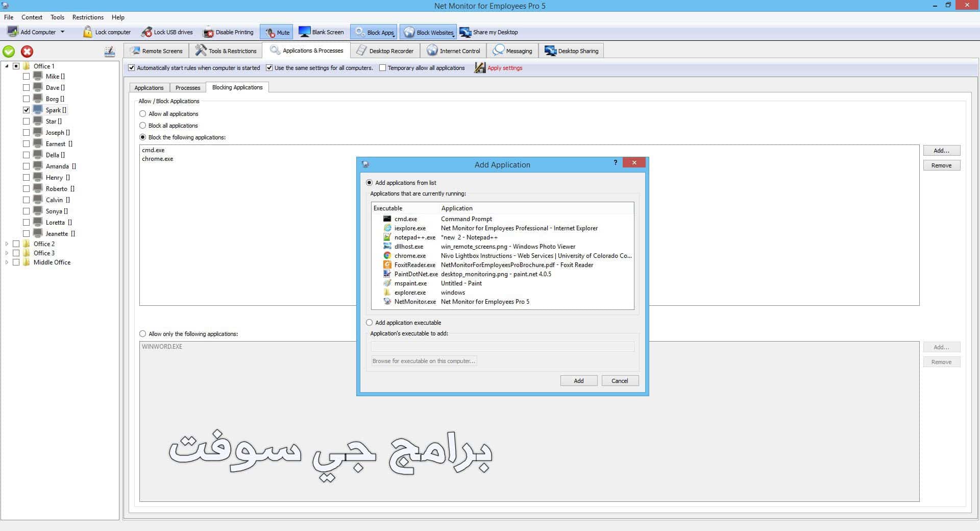The width and height of the screenshot is (980, 531).
Task: Select chrome.exe in the blocked applications list
Action: (x=158, y=159)
